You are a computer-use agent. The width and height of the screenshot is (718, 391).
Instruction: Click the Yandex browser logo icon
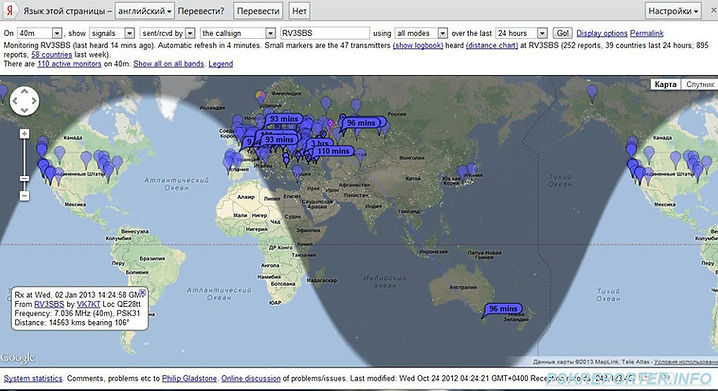coord(9,11)
